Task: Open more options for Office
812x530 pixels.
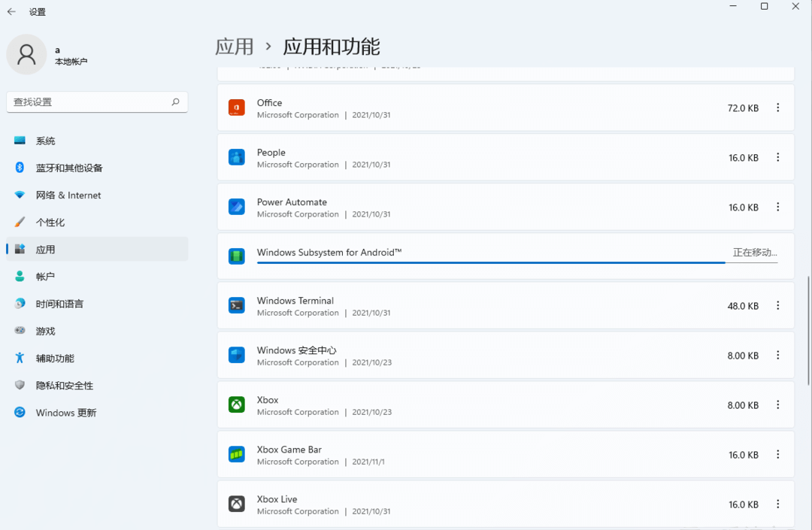Action: click(778, 108)
